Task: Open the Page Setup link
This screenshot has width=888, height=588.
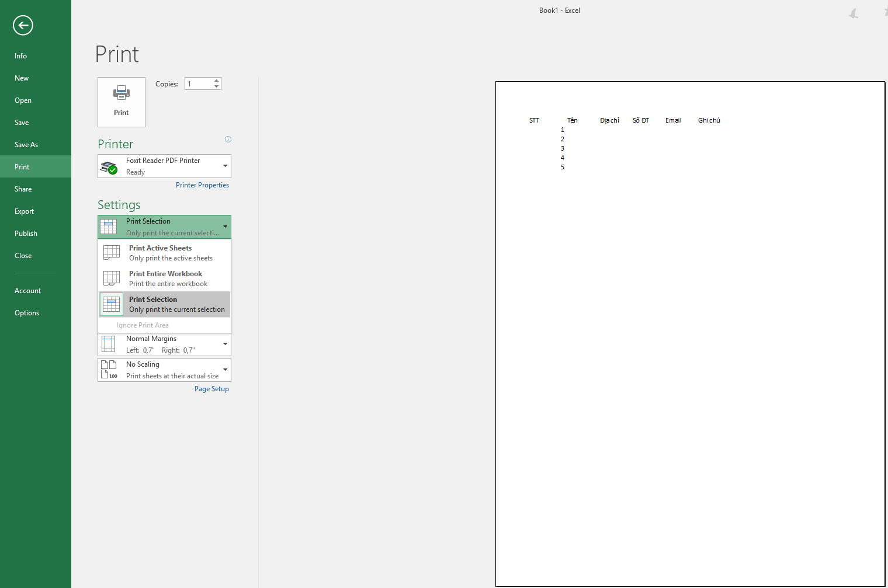Action: pos(211,389)
